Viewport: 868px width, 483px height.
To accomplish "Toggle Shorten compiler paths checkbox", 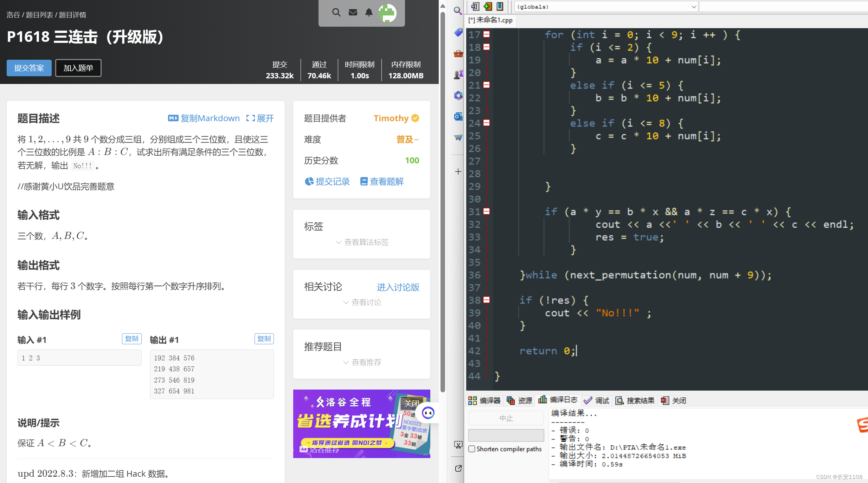I will [x=472, y=449].
